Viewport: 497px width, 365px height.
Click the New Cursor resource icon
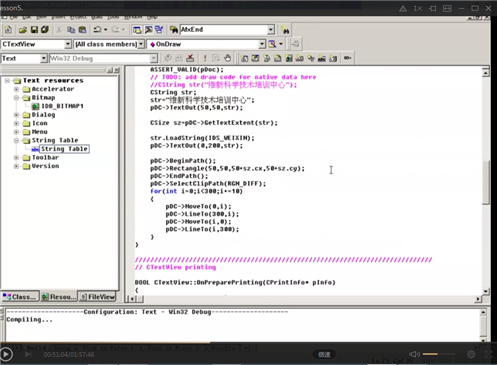pos(266,58)
